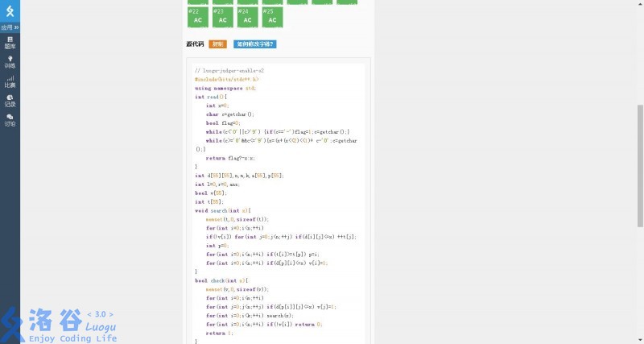644x344 pixels.
Task: Click the large 洛谷 Luogu watermark logo
Action: 60,325
